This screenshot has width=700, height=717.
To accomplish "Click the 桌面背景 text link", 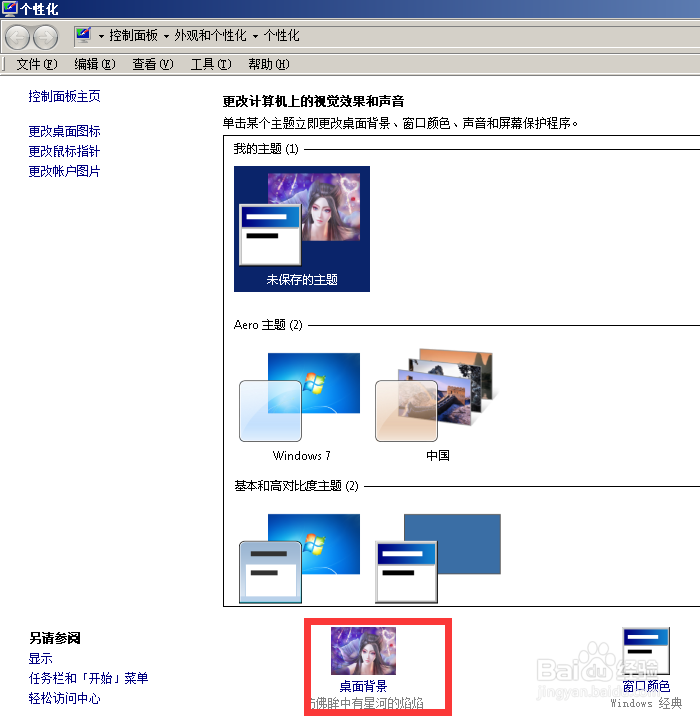I will click(x=363, y=686).
